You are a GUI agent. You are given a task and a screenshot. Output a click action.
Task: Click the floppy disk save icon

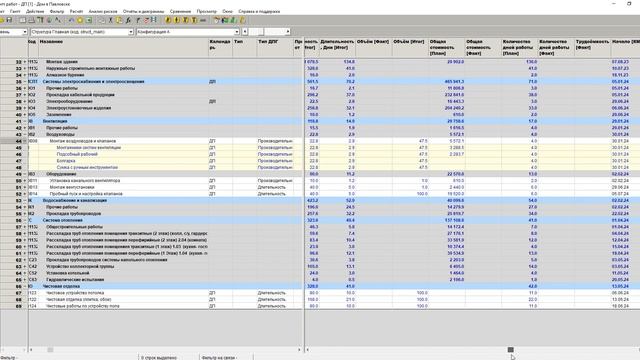coord(9,20)
